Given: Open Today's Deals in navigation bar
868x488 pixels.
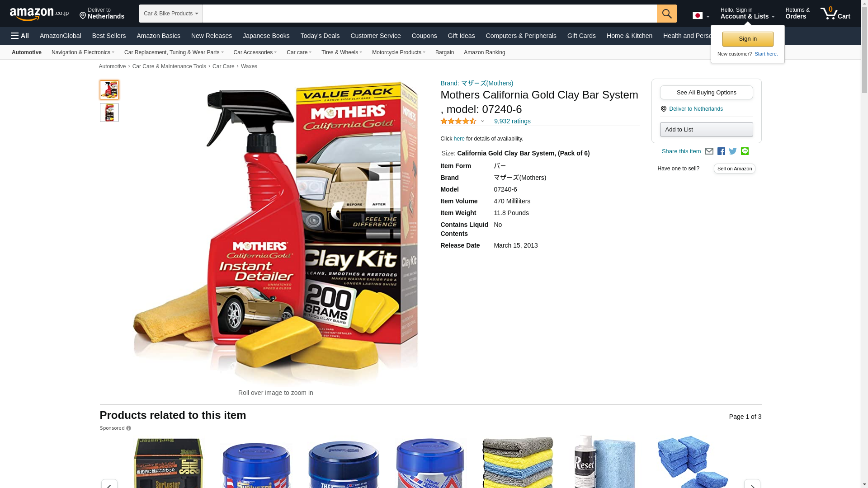Looking at the screenshot, I should 320,36.
